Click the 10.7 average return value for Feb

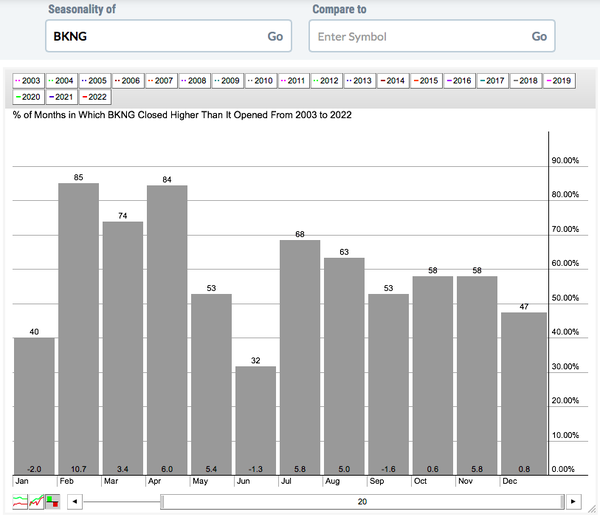78,469
